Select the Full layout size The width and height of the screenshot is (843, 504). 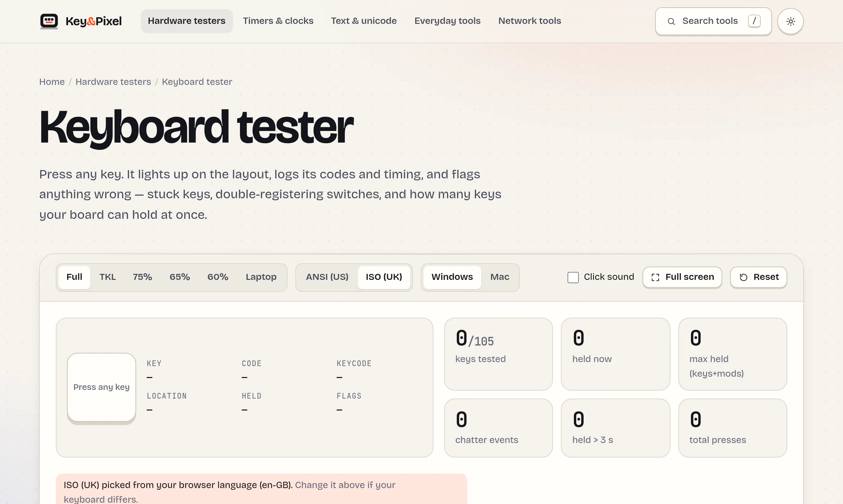(x=74, y=277)
